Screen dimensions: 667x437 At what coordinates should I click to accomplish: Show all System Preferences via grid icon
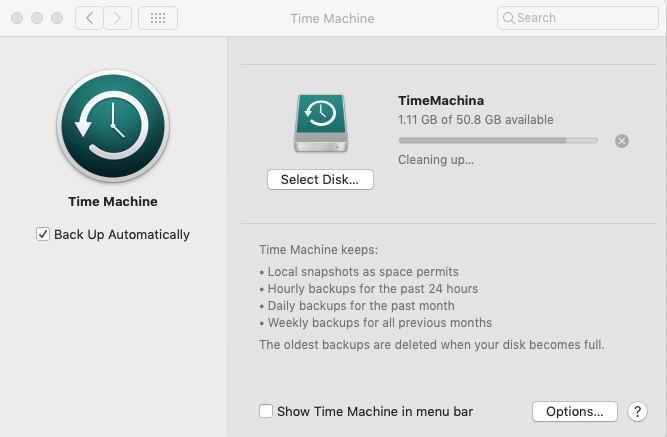point(158,18)
